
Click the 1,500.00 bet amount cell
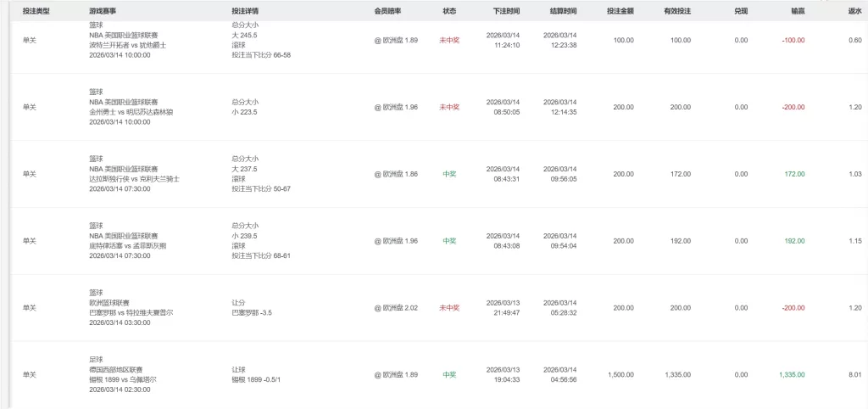tap(620, 374)
